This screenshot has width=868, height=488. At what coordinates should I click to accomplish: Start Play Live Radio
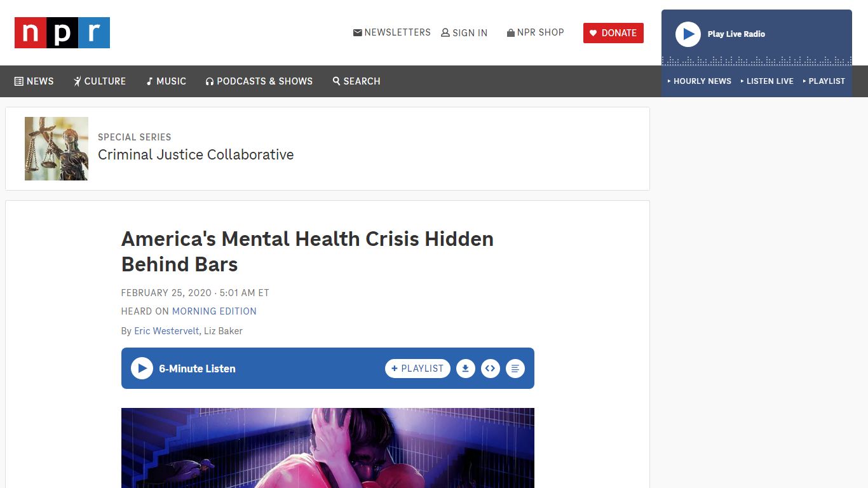click(x=688, y=34)
